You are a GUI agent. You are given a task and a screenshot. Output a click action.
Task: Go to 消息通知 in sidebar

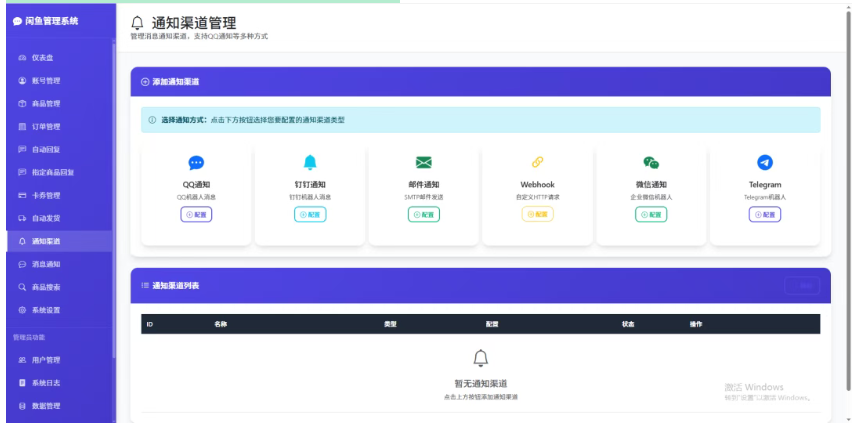[59, 264]
